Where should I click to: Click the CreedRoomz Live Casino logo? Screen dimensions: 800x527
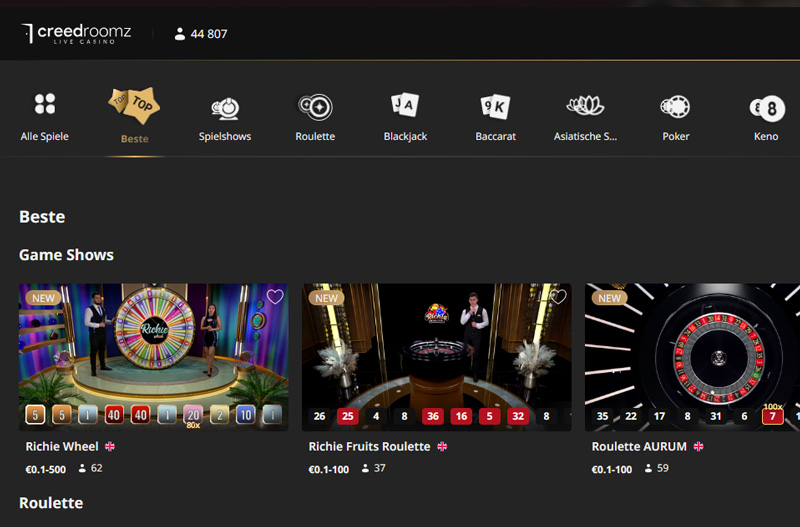[x=76, y=34]
